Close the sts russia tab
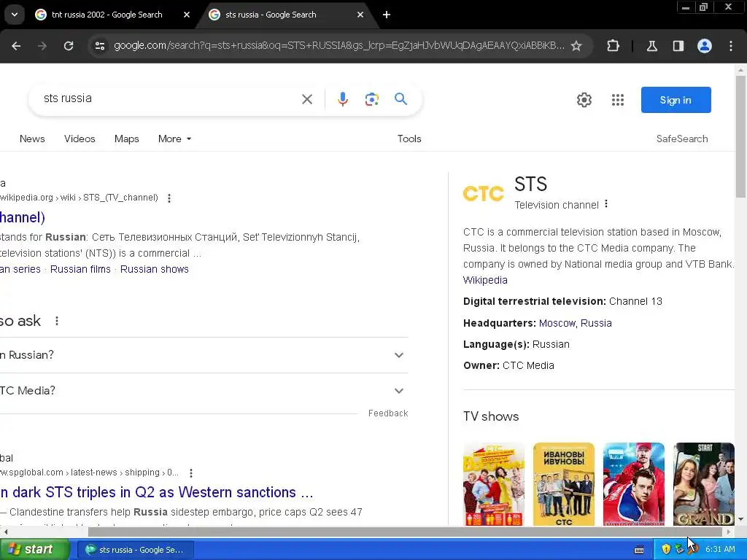This screenshot has height=560, width=747. pos(360,15)
